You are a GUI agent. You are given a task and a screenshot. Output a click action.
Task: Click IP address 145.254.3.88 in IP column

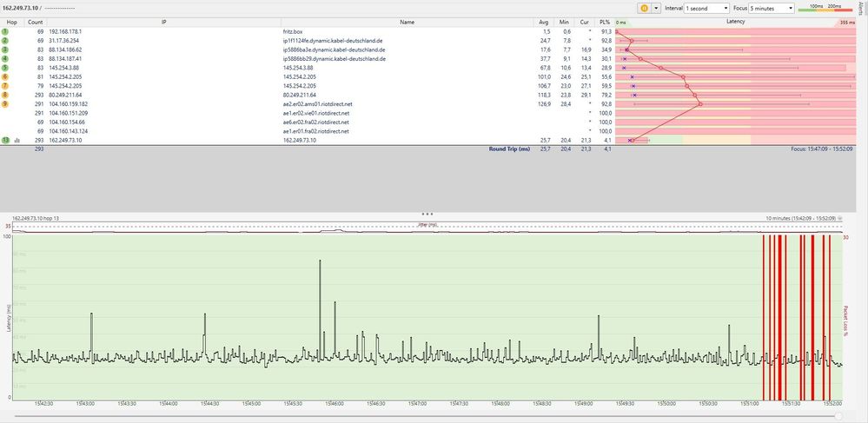[63, 68]
